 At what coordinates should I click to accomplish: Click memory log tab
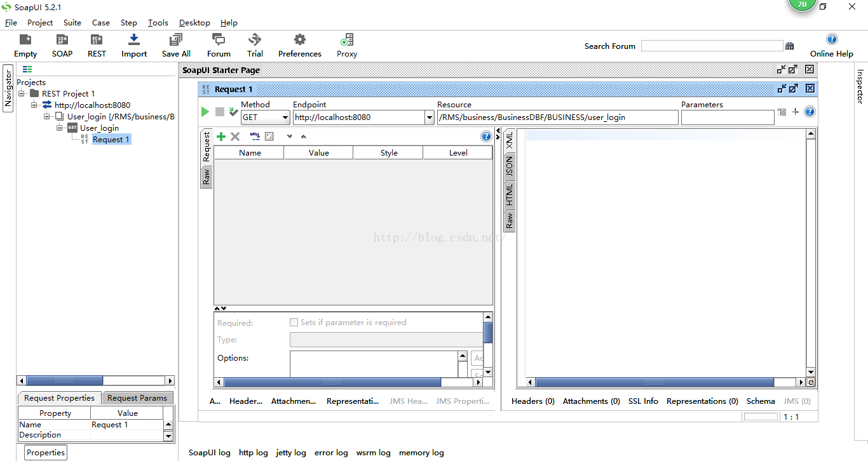[x=421, y=453]
